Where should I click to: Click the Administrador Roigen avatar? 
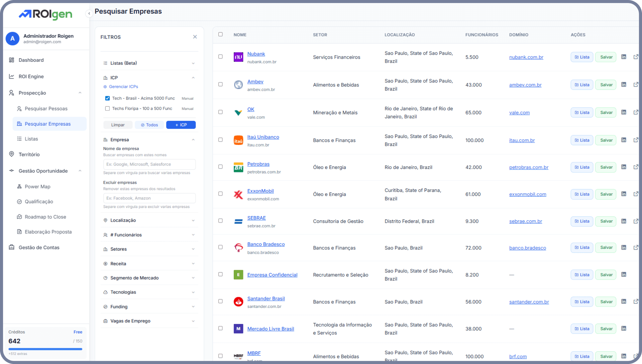tap(12, 39)
